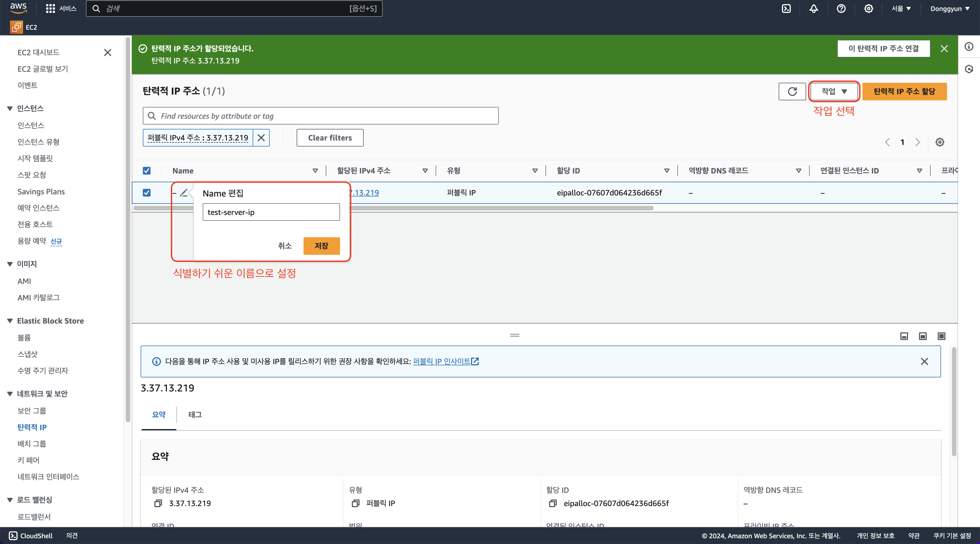The image size is (980, 544).
Task: Open the notifications bell icon
Action: [x=813, y=9]
